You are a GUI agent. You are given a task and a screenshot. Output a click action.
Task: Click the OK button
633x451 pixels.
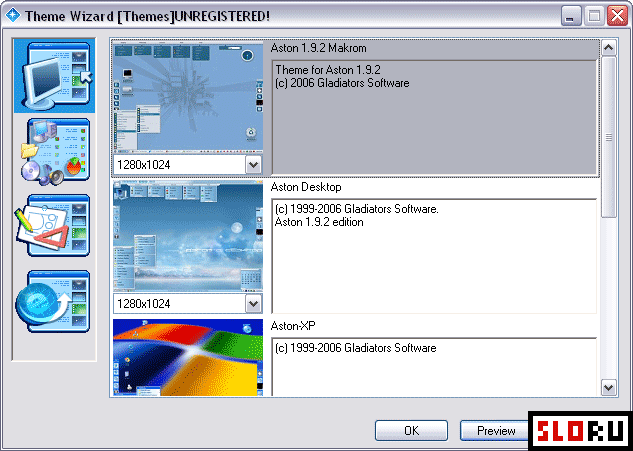(411, 430)
